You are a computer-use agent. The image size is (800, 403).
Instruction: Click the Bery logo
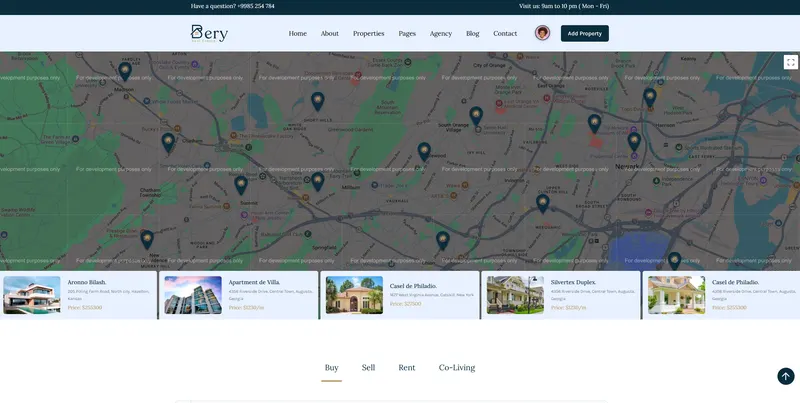point(209,33)
